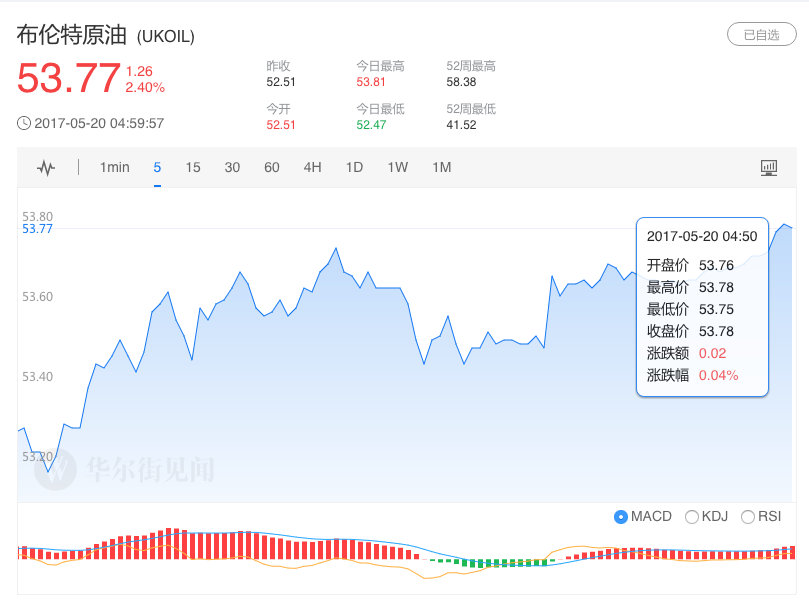Select the MACD indicator radio button

621,516
